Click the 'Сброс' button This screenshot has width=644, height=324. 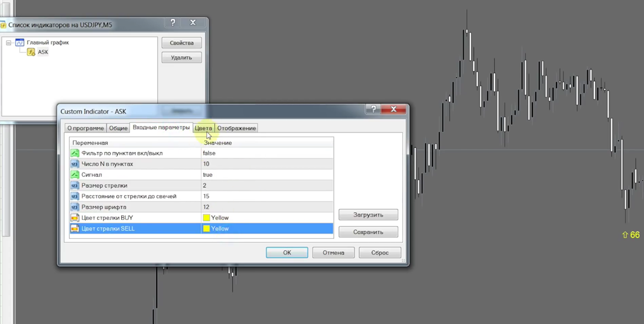point(380,252)
